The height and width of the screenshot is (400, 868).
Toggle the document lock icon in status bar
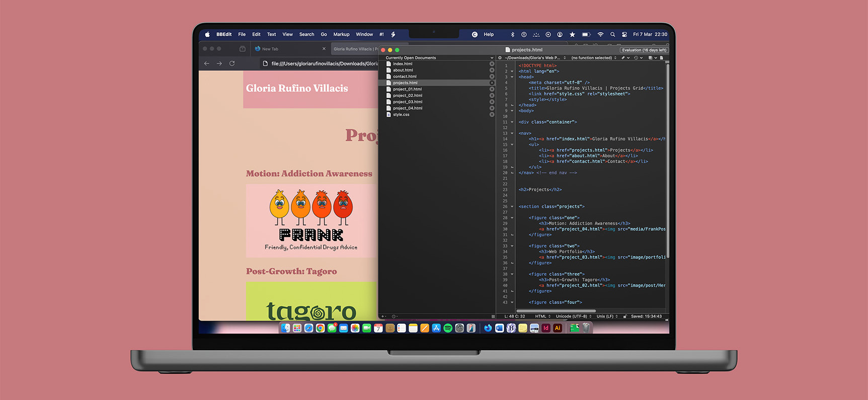click(x=625, y=316)
